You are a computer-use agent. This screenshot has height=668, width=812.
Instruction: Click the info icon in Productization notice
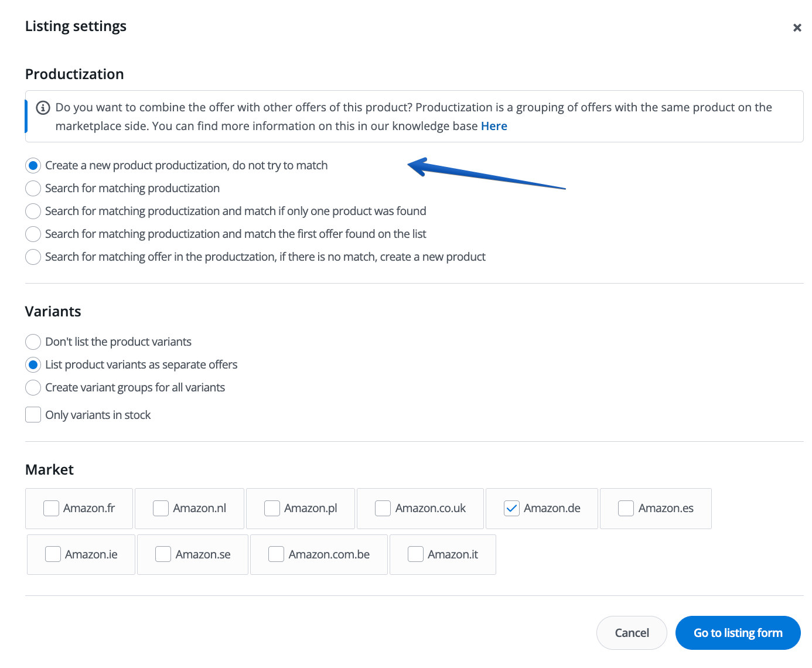43,108
